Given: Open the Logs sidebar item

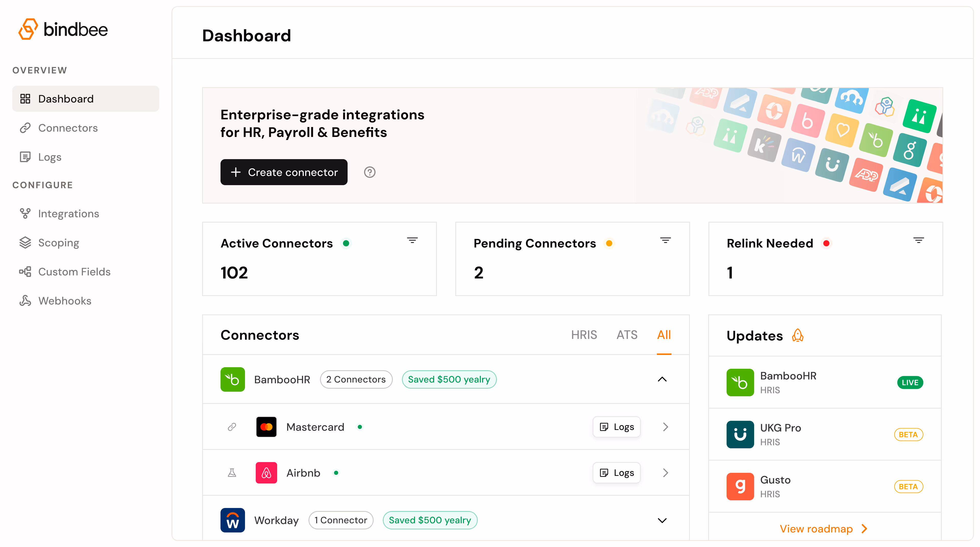Looking at the screenshot, I should (50, 157).
